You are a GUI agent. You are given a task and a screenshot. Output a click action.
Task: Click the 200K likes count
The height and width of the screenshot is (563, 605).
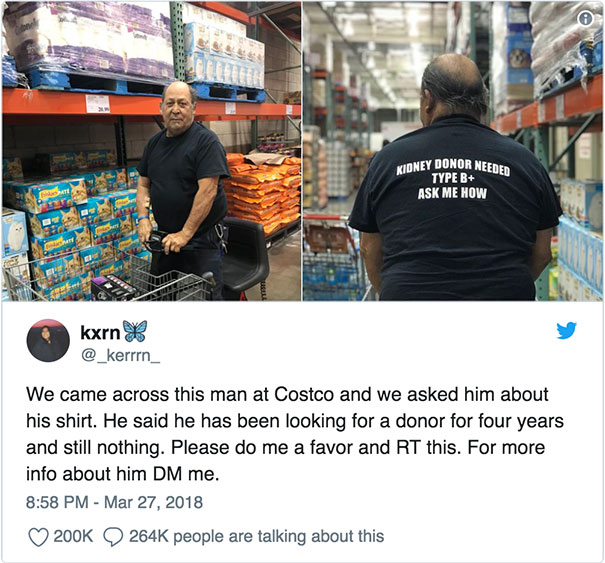[73, 536]
